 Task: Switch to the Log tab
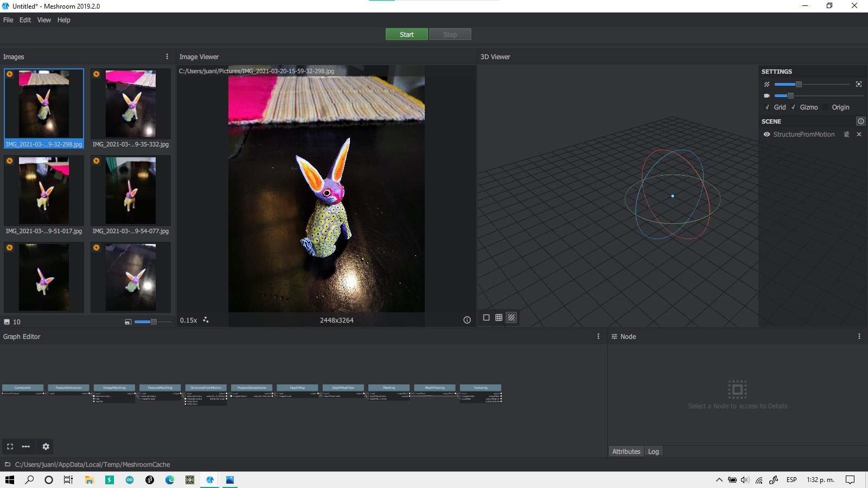coord(653,451)
